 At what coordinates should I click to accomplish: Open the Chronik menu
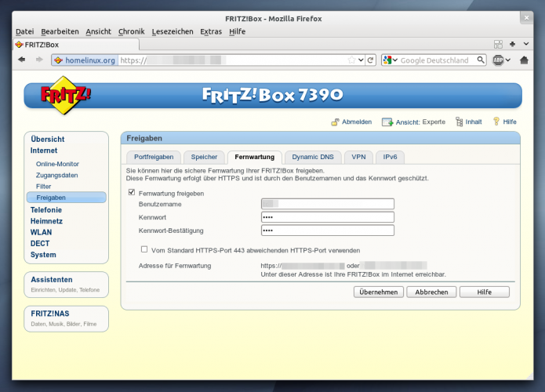(x=132, y=31)
